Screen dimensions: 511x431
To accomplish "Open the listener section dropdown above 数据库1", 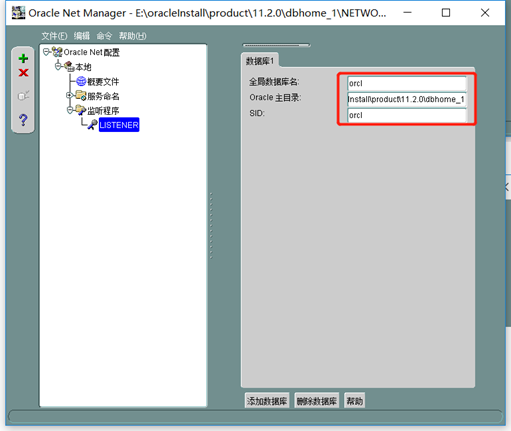I will [276, 45].
